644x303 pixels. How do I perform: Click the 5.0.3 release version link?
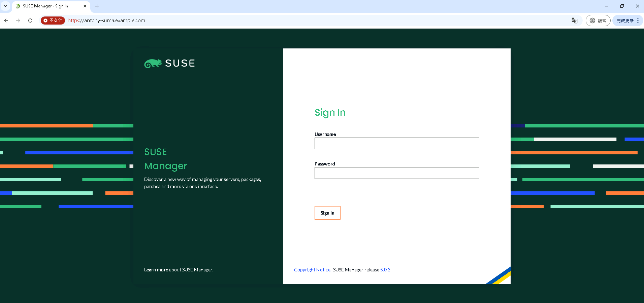(x=385, y=270)
